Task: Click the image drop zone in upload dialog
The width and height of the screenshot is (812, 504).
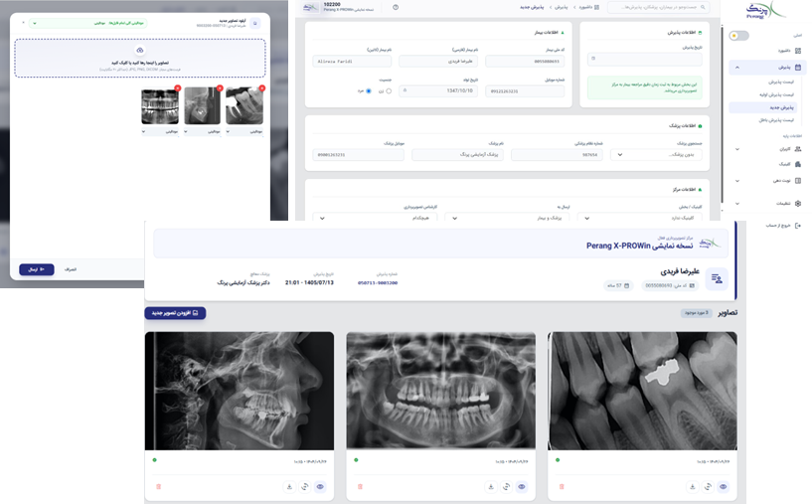Action: (x=140, y=58)
